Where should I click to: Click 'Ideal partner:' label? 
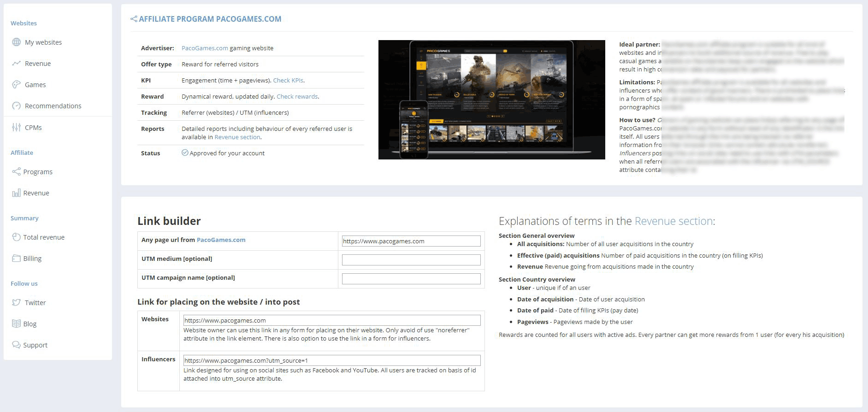click(x=640, y=44)
